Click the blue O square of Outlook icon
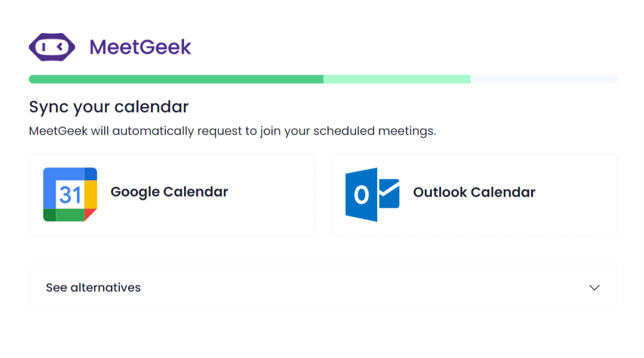 coord(361,195)
